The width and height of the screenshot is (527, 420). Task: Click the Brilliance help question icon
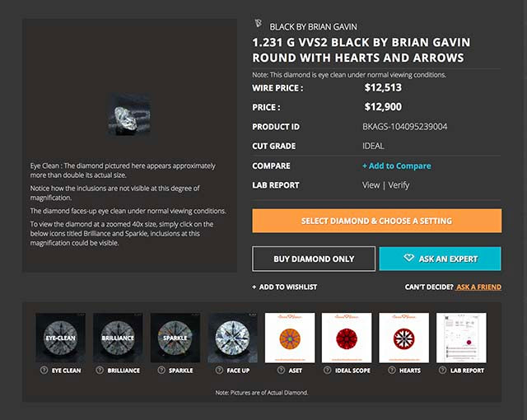[100, 371]
